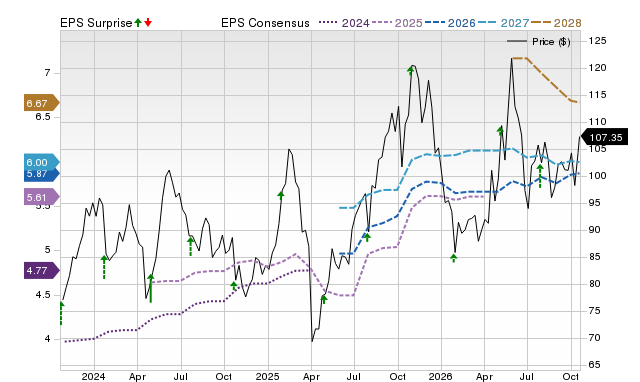Click the 2026 x-axis year label
The image size is (640, 382).
tap(440, 376)
